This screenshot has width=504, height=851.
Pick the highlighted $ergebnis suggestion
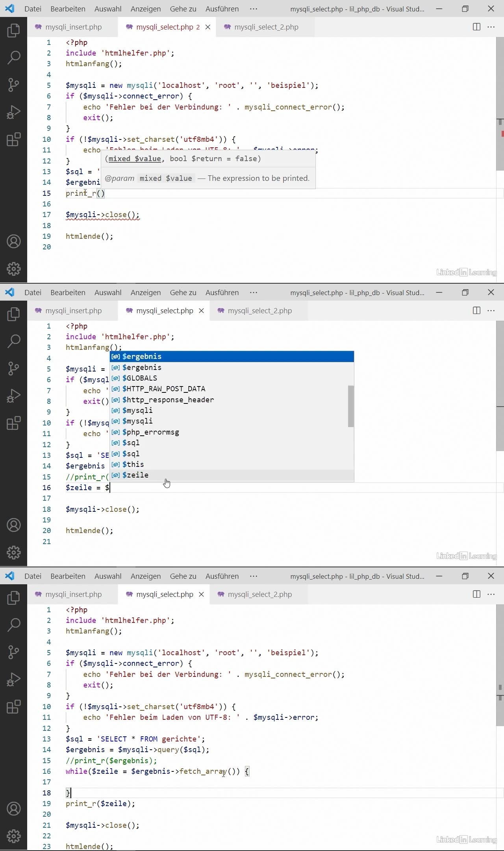[142, 357]
